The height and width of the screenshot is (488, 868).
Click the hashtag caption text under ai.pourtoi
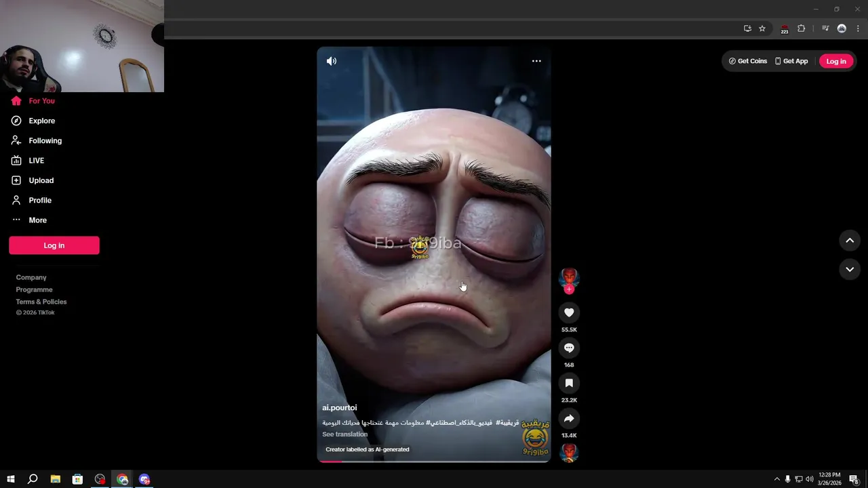coord(420,422)
